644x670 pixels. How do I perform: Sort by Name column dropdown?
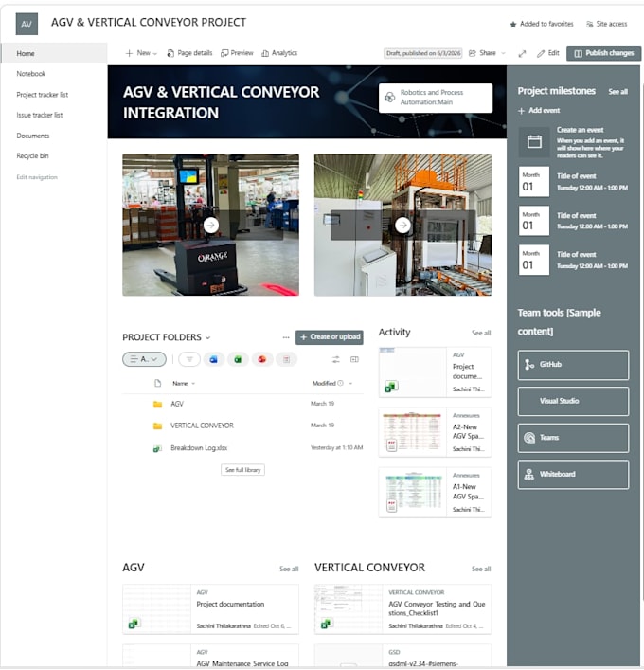pyautogui.click(x=184, y=383)
